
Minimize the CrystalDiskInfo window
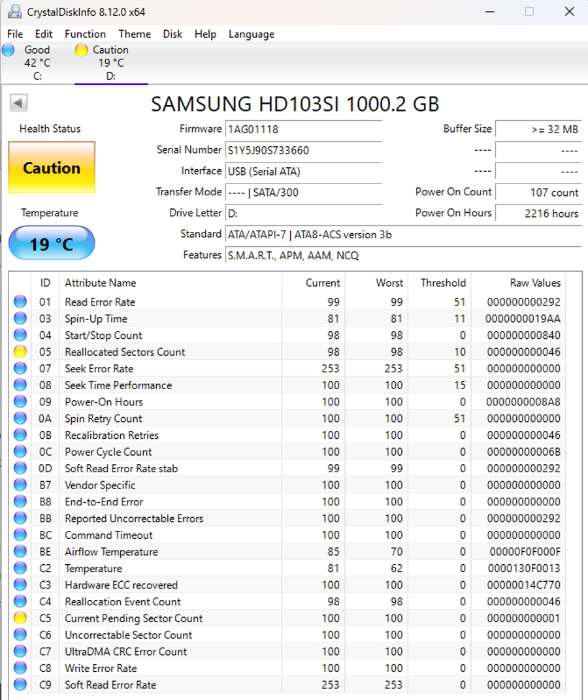[490, 12]
